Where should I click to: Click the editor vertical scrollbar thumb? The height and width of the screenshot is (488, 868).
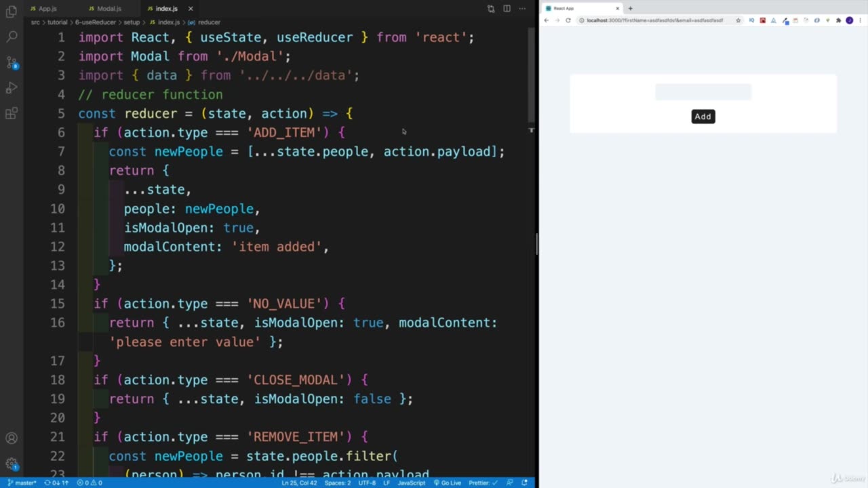click(x=532, y=75)
